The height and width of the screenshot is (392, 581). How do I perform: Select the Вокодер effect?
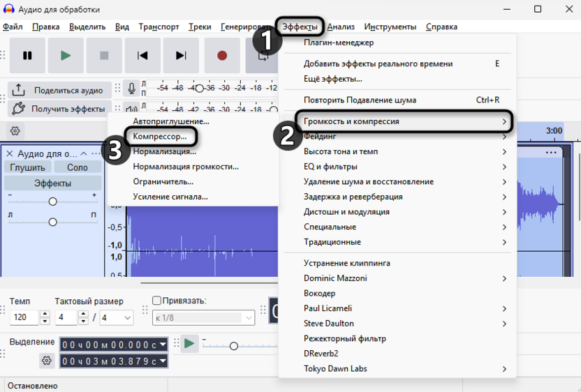click(397, 294)
